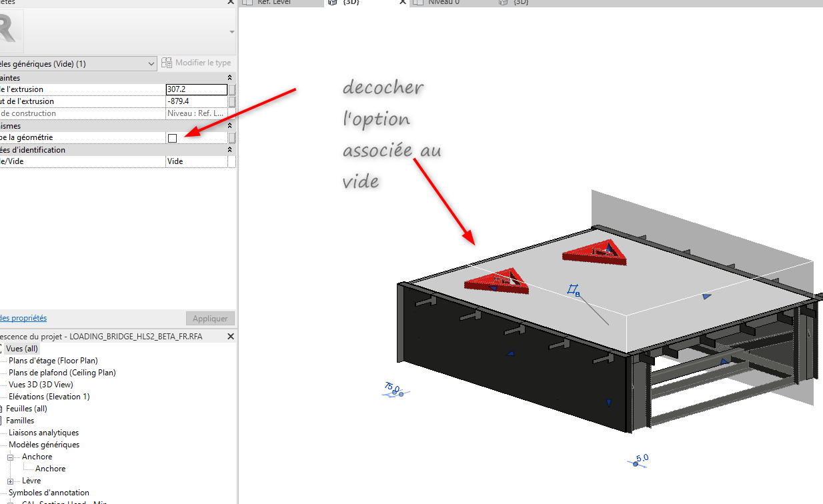Image resolution: width=823 pixels, height=504 pixels.
Task: Click the associate parameter button for geometry cut
Action: click(231, 138)
